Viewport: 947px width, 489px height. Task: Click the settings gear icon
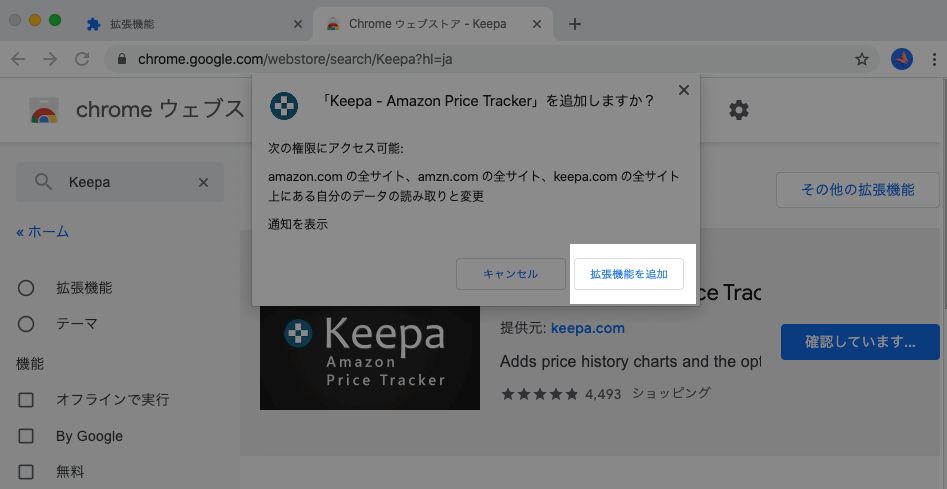click(738, 110)
